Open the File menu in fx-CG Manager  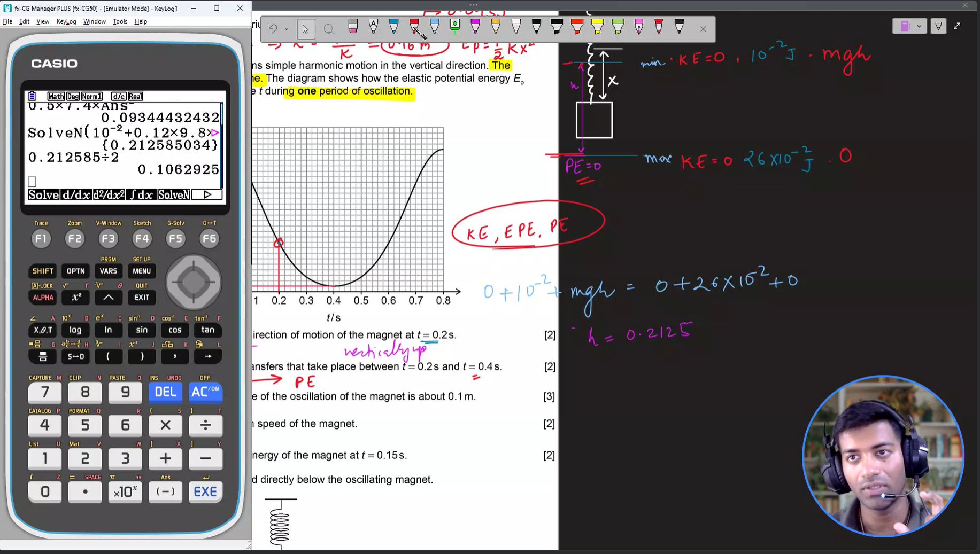pyautogui.click(x=7, y=21)
